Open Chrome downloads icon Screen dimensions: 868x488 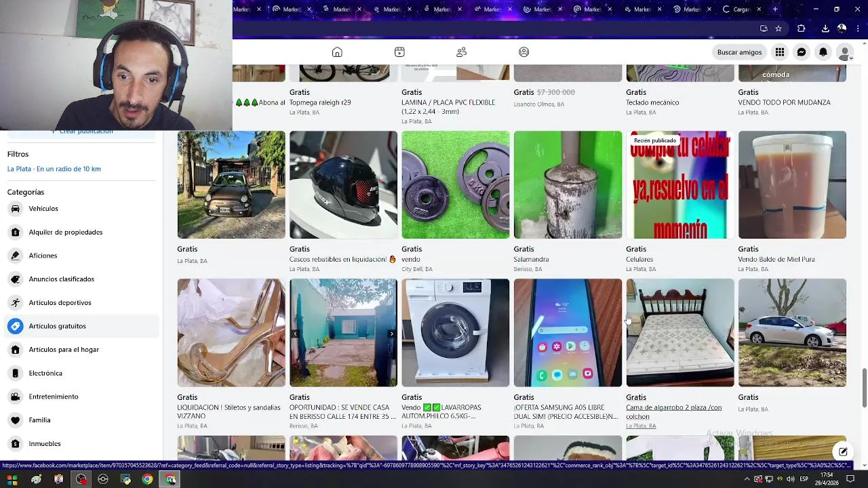pos(825,28)
